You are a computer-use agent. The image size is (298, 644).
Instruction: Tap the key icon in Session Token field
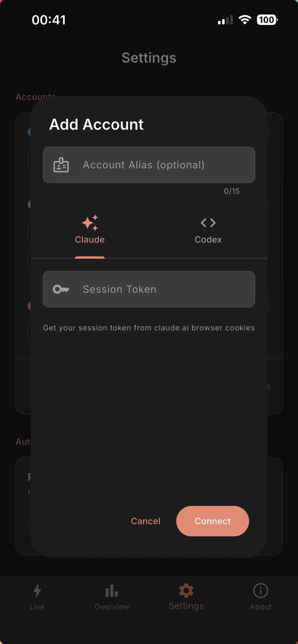pyautogui.click(x=61, y=289)
